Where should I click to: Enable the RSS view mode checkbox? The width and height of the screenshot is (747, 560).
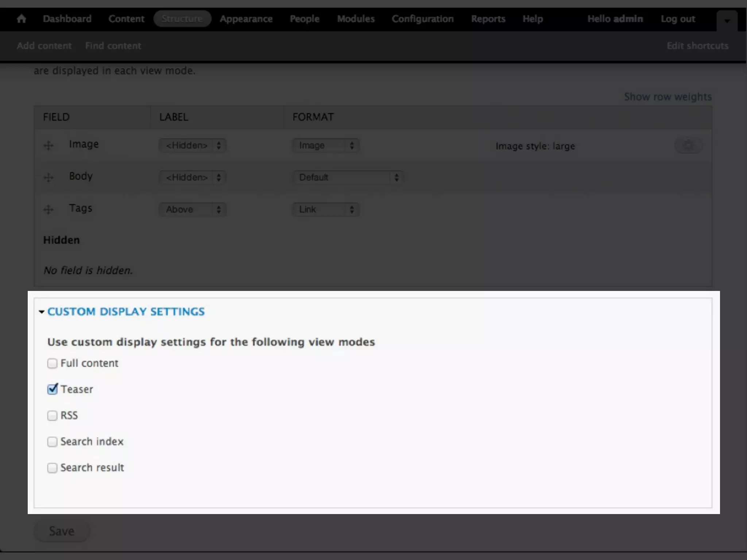53,416
